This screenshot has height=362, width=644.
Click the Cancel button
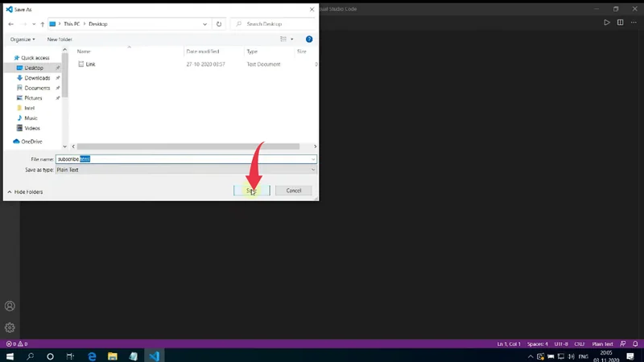coord(293,191)
